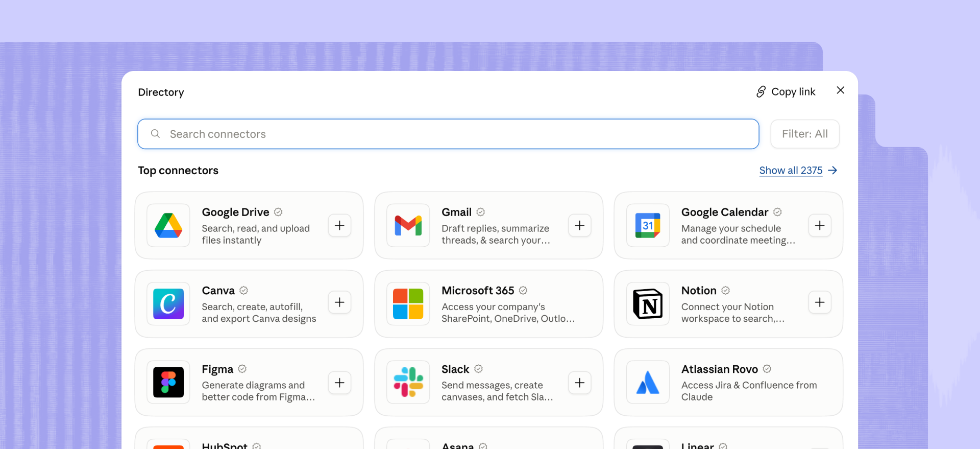
Task: Add the Figma connector with plus
Action: pyautogui.click(x=339, y=383)
